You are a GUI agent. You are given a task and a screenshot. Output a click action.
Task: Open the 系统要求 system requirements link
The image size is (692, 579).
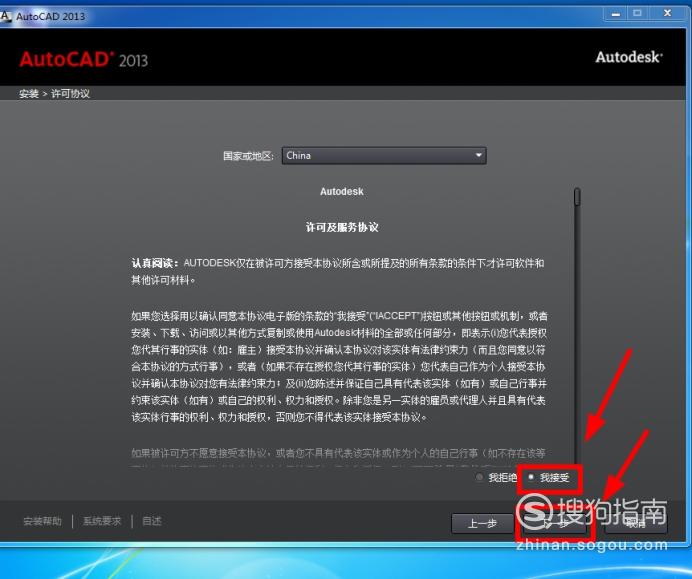pyautogui.click(x=102, y=521)
